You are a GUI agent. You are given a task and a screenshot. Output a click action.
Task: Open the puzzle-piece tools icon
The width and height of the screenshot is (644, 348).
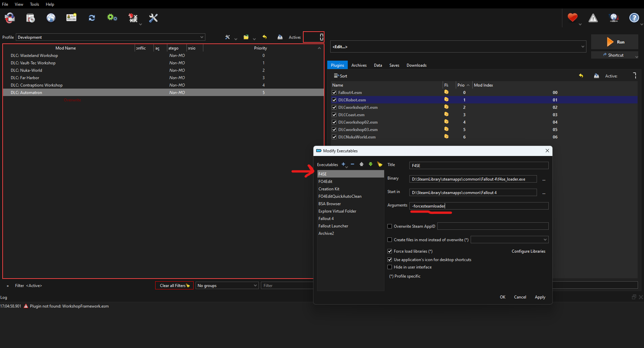[133, 18]
